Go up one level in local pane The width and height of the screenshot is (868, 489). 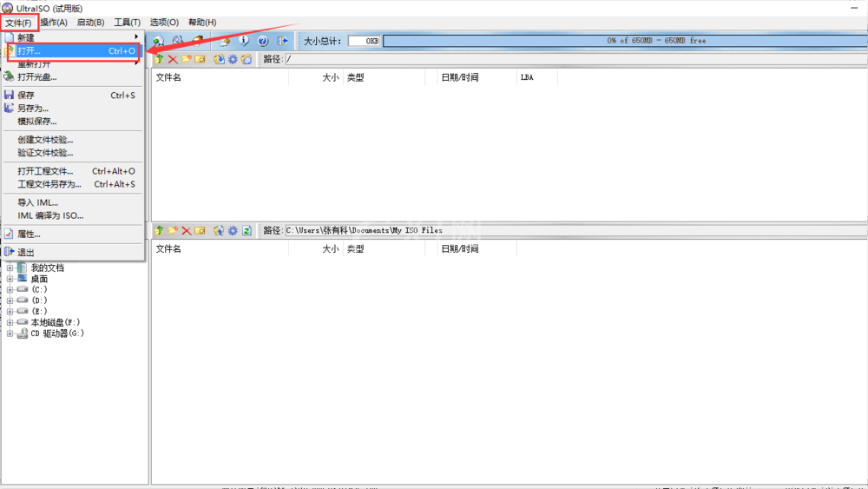point(160,230)
